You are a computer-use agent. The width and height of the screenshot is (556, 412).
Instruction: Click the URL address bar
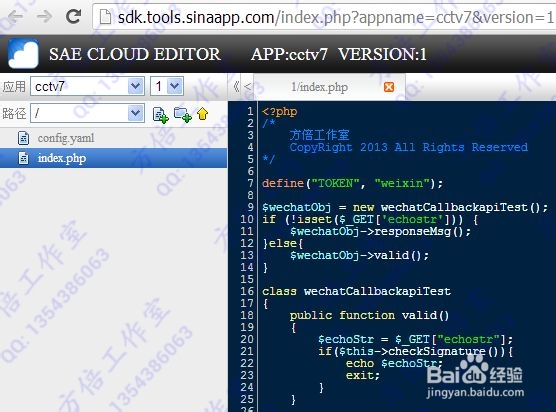click(324, 17)
